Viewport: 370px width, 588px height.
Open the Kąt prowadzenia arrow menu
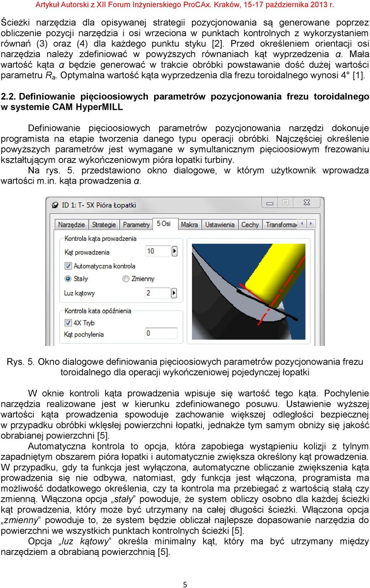175,251
